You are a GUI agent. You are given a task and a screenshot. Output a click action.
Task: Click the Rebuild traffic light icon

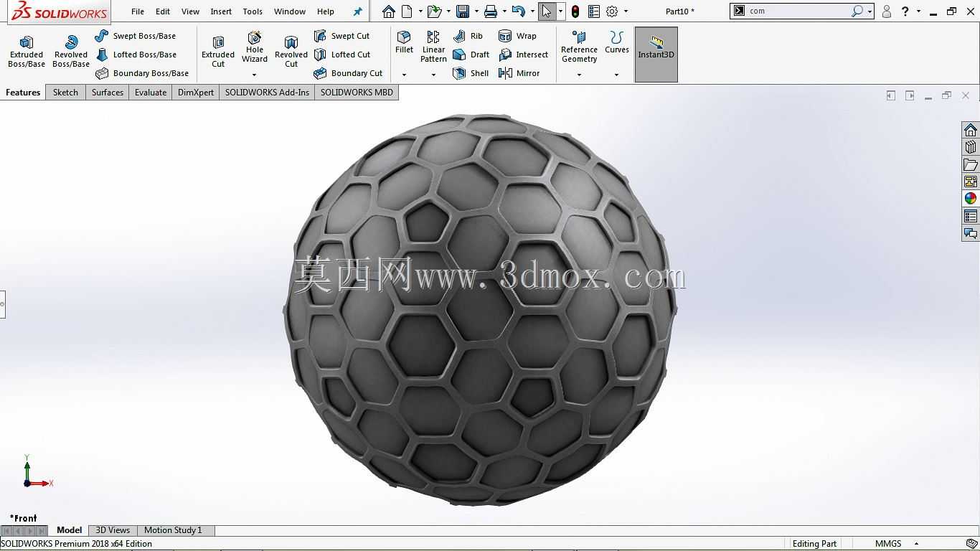click(575, 11)
